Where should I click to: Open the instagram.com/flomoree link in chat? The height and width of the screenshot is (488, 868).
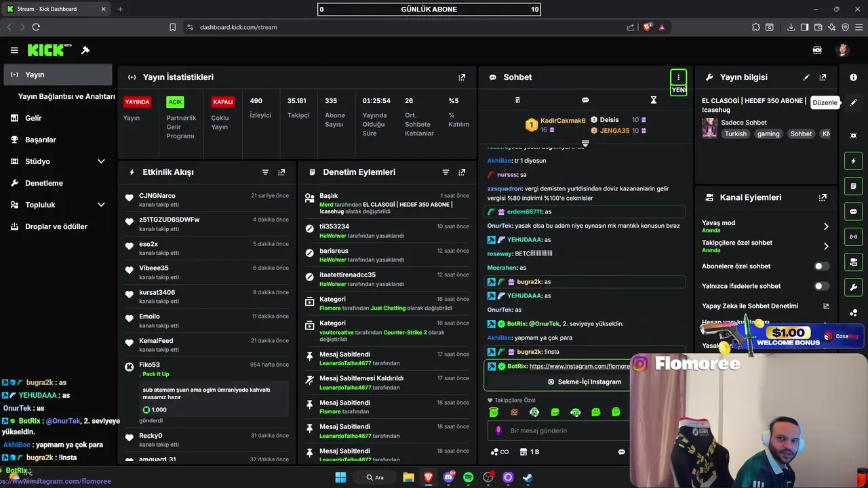(580, 366)
